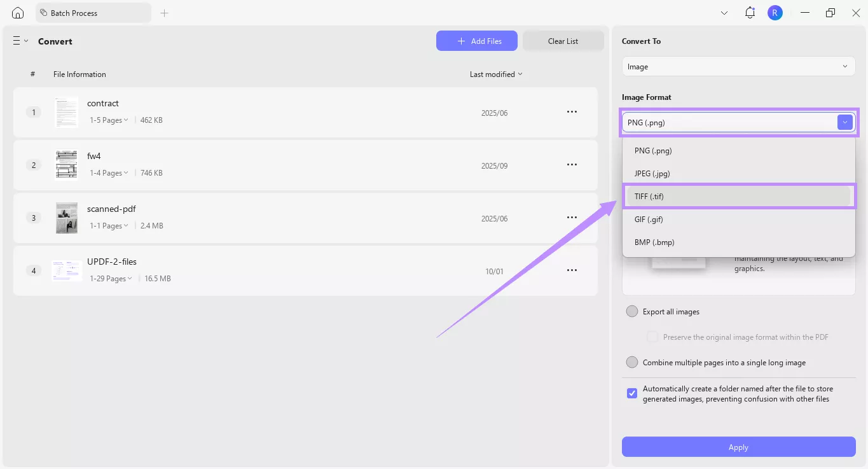Screen dimensions: 868x469
Task: Expand page range for contract file
Action: click(x=109, y=120)
